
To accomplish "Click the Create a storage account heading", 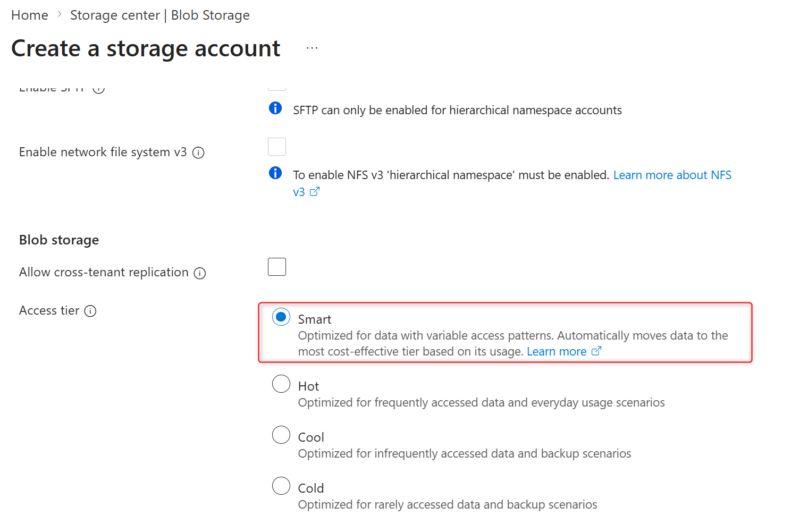I will coord(146,49).
